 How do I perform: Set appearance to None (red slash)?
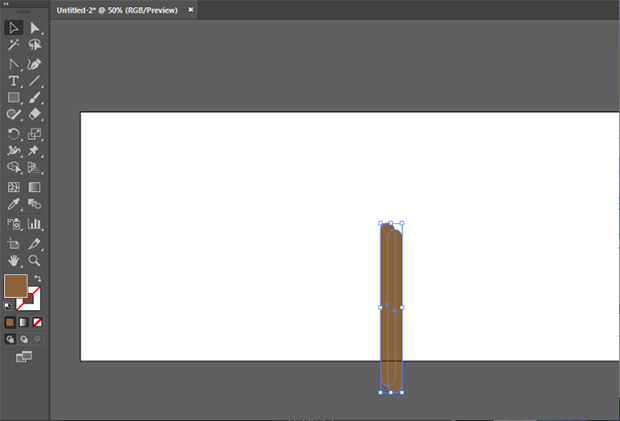38,322
